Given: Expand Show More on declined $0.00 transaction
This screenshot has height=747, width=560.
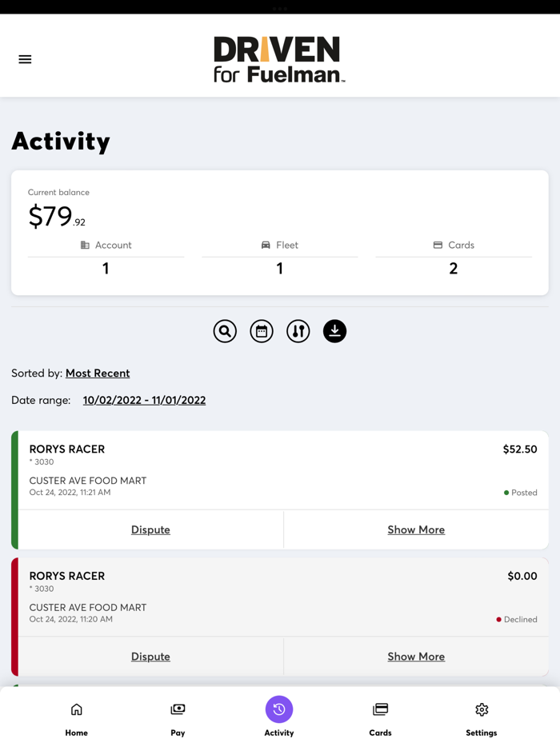Looking at the screenshot, I should point(416,657).
